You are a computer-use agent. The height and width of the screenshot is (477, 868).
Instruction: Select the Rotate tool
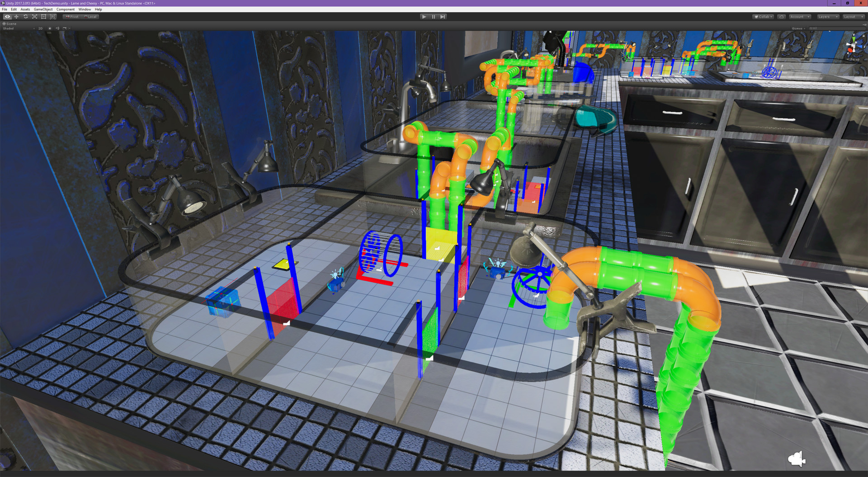click(x=25, y=17)
